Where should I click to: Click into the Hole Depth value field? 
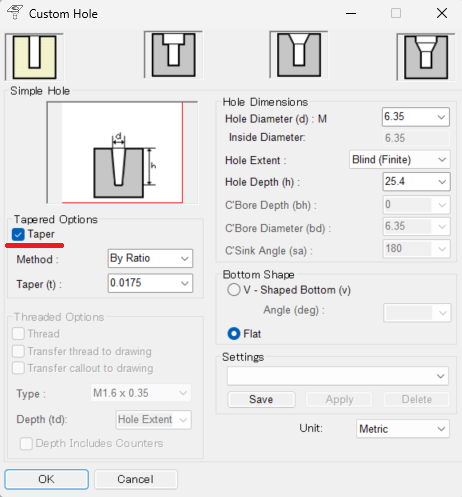click(408, 182)
